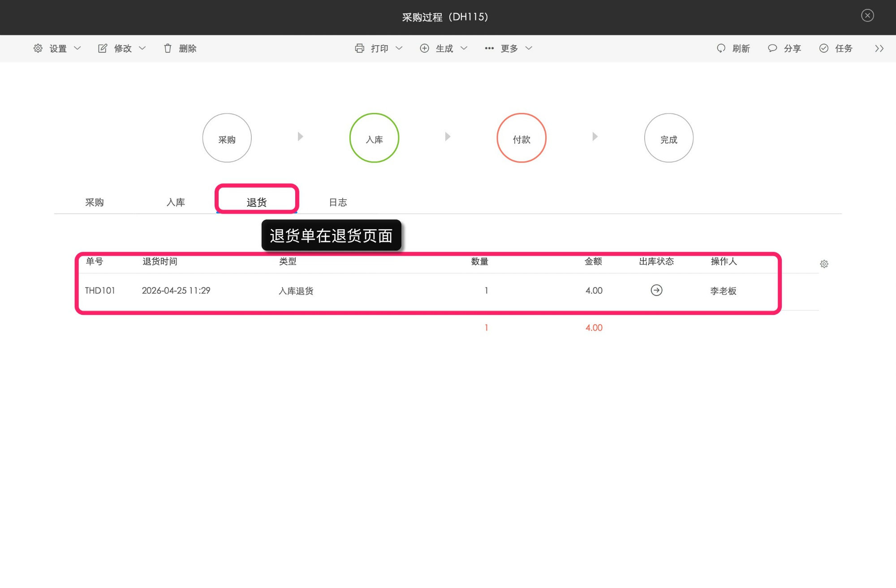Click the 删除 trash icon
Viewport: 896px width, 588px height.
(168, 48)
